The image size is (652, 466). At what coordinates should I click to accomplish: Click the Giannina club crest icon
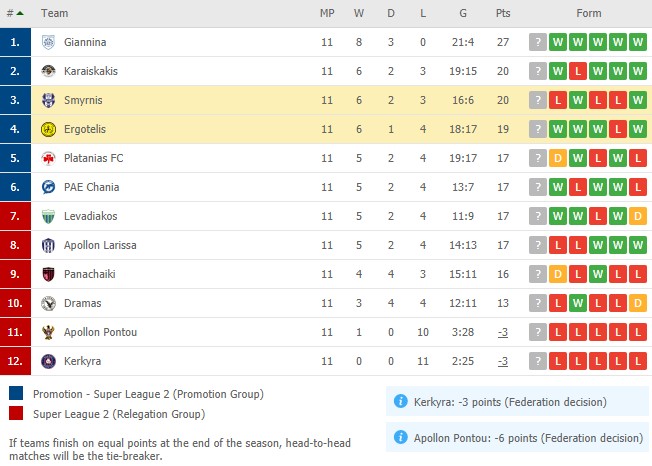coord(48,42)
